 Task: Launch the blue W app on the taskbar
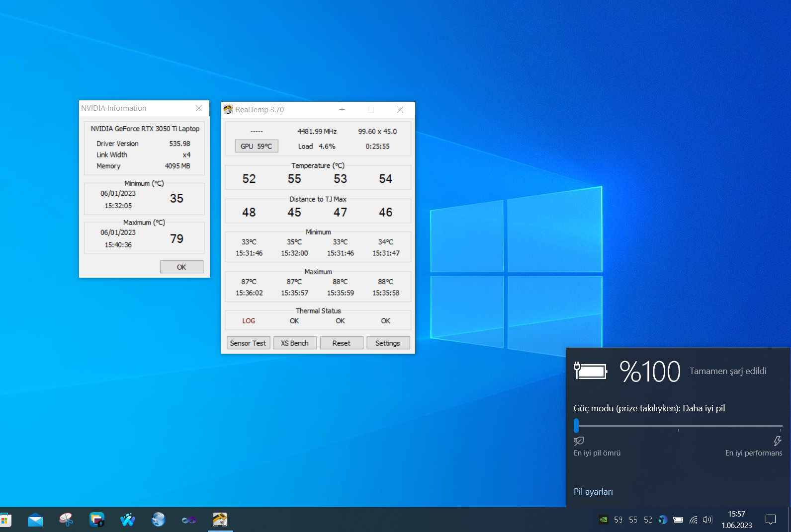[128, 520]
